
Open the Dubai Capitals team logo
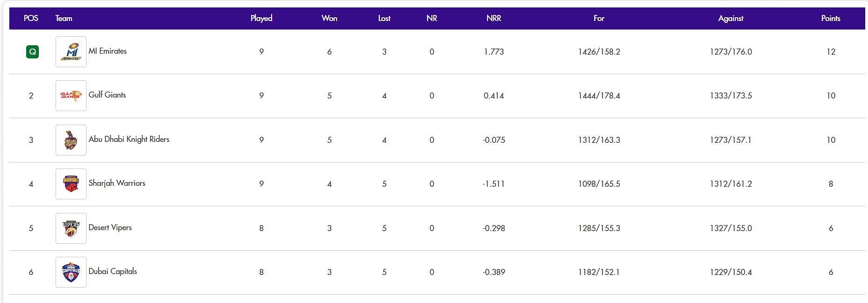pos(71,272)
